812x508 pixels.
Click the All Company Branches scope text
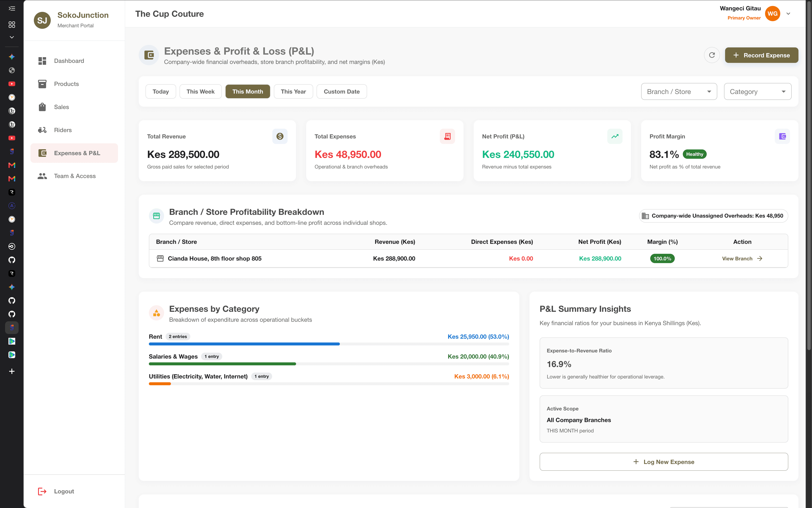579,420
